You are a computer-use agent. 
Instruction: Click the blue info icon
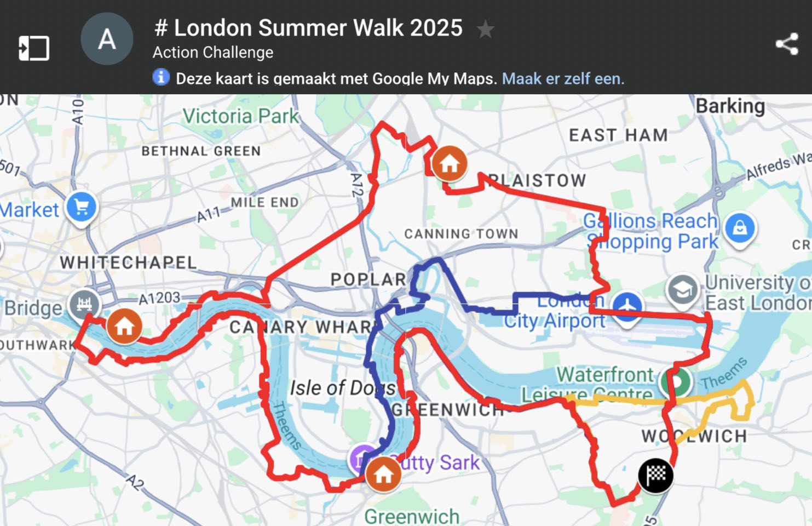click(161, 77)
